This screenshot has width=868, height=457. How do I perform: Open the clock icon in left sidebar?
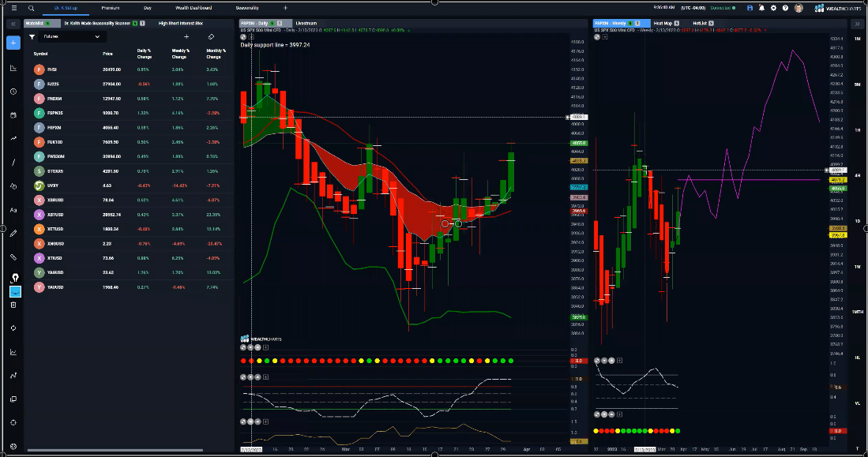13,92
